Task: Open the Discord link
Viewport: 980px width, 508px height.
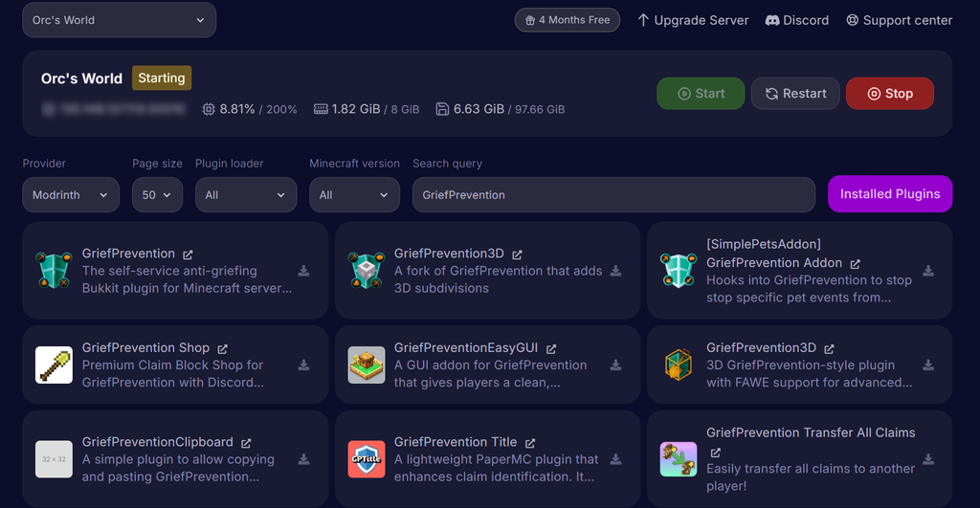Action: 797,20
